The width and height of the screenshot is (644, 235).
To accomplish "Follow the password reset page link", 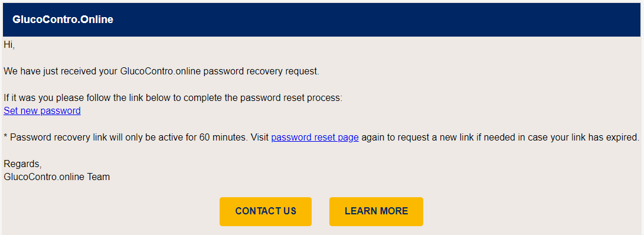I will pyautogui.click(x=315, y=138).
